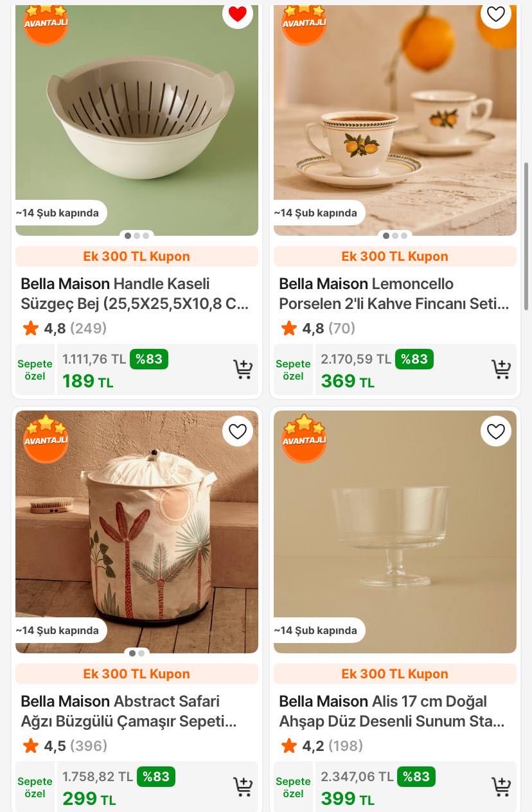Open Bella Maison Lemoncello Porselen title link

point(394,294)
